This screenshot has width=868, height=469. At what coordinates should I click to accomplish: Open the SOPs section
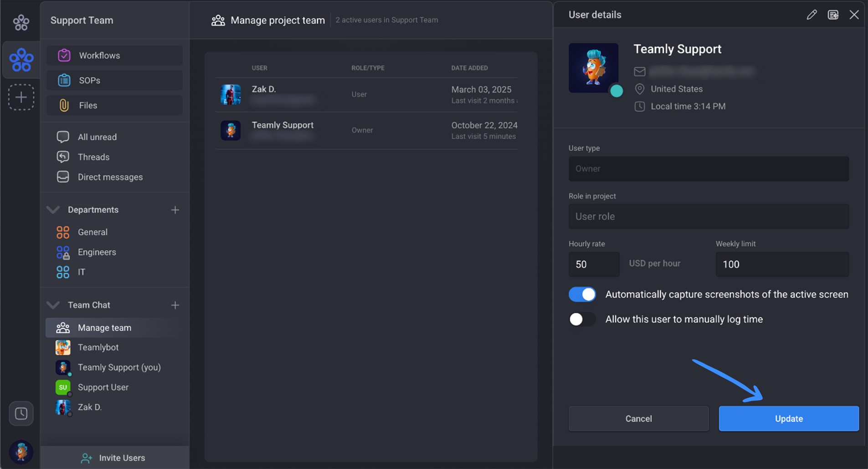[114, 80]
